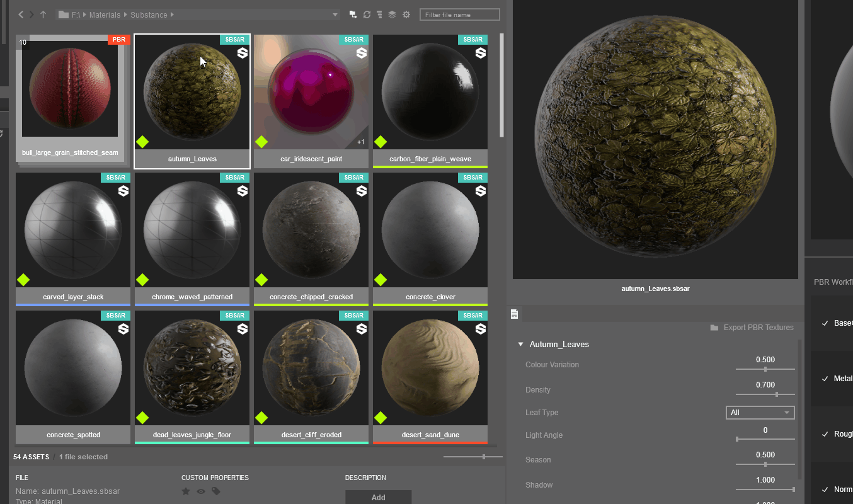Click Substance in the breadcrumb path
Viewport: 853px width, 504px height.
pos(149,14)
